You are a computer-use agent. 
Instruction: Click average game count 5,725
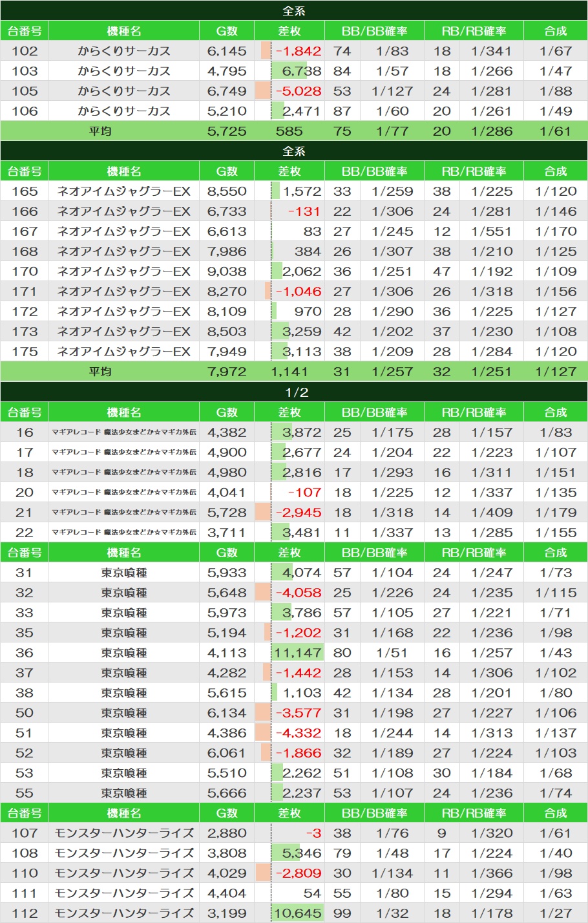tap(227, 131)
